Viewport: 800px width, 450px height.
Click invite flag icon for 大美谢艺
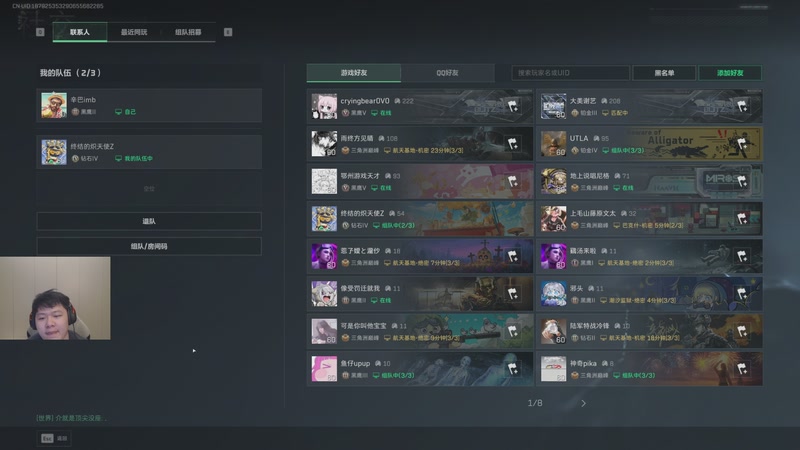click(742, 106)
